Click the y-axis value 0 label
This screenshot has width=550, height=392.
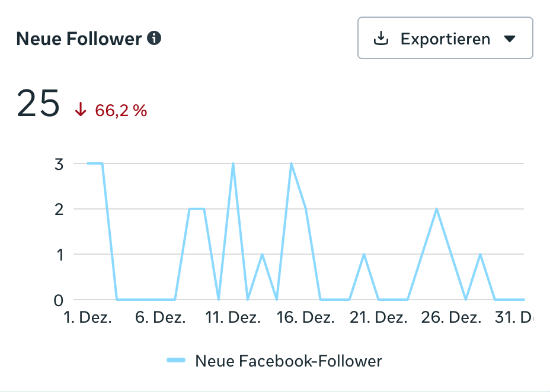pos(59,300)
